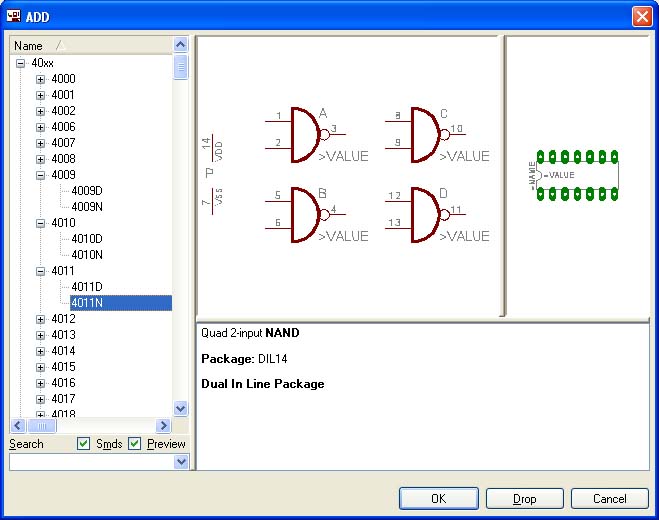
Task: Select the 4011D device variant
Action: pyautogui.click(x=86, y=287)
